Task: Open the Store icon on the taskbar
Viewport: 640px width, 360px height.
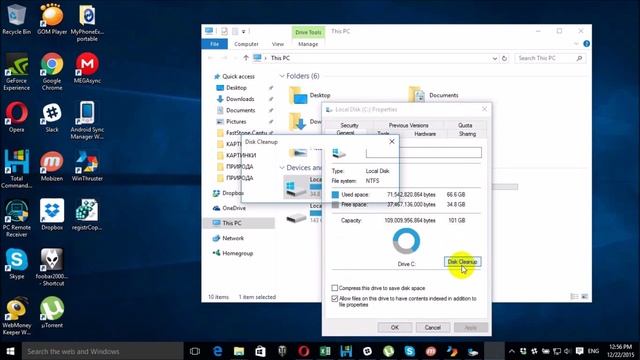Action: pyautogui.click(x=260, y=351)
